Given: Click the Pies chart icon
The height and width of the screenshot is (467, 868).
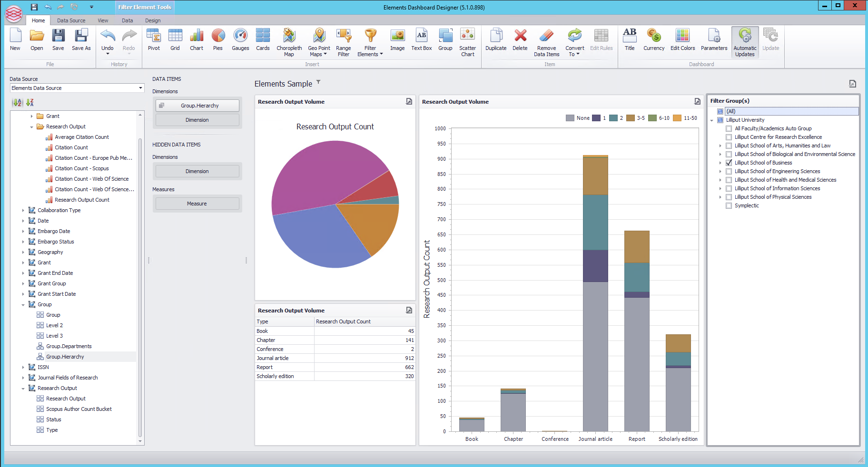Looking at the screenshot, I should click(x=218, y=39).
